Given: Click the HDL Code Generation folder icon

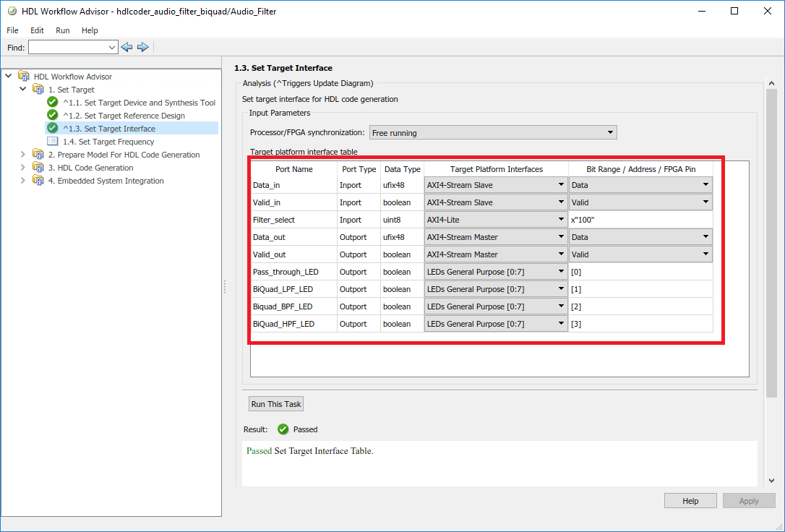Looking at the screenshot, I should coord(38,168).
